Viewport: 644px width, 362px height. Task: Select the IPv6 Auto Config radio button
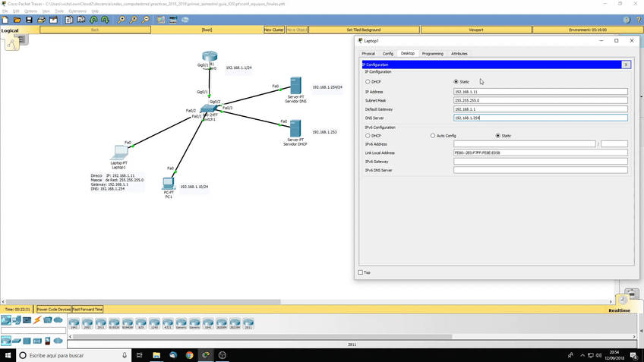point(433,136)
